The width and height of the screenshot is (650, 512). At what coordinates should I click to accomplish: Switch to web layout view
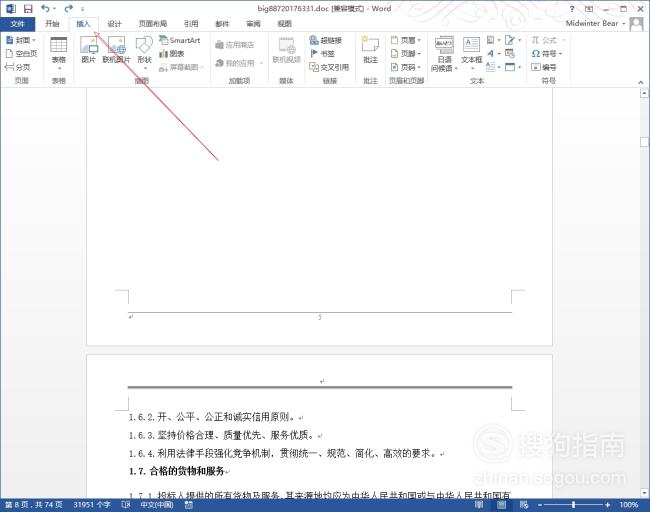[524, 505]
